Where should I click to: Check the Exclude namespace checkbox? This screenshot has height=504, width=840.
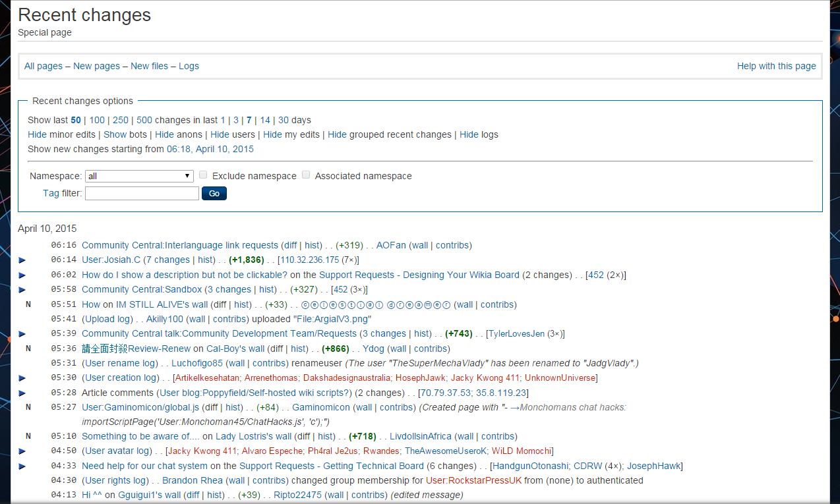coord(204,175)
